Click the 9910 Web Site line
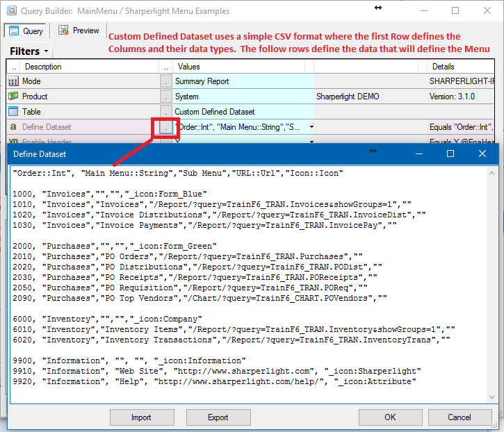The image size is (504, 432). tap(217, 371)
